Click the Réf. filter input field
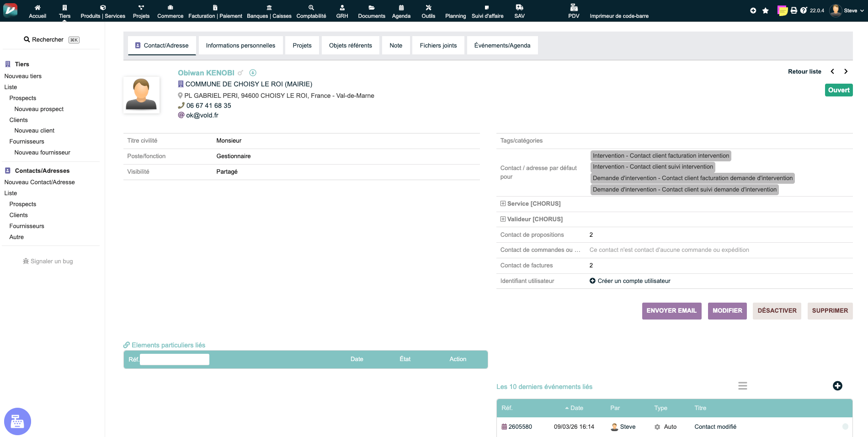This screenshot has width=868, height=437. click(175, 360)
